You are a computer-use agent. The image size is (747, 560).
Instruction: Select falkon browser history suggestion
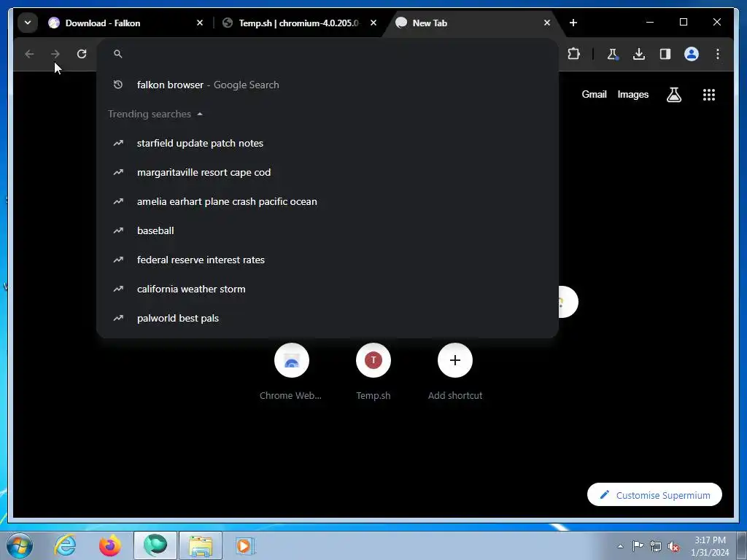coord(328,85)
